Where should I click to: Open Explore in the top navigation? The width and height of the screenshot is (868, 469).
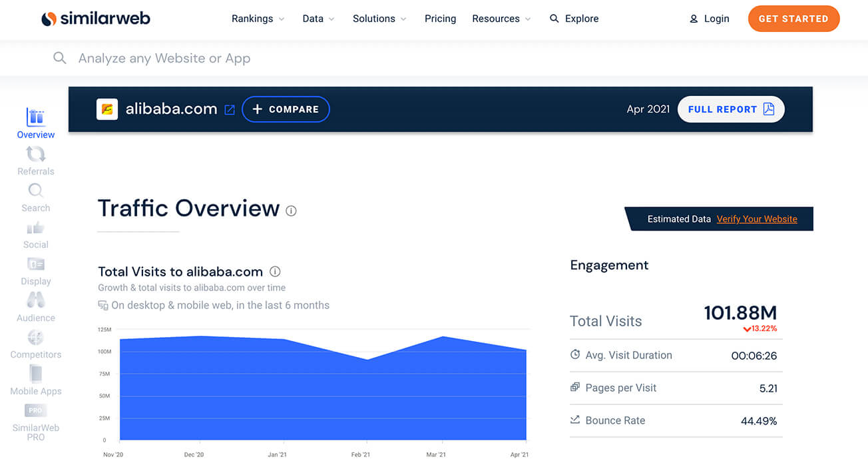pyautogui.click(x=574, y=19)
